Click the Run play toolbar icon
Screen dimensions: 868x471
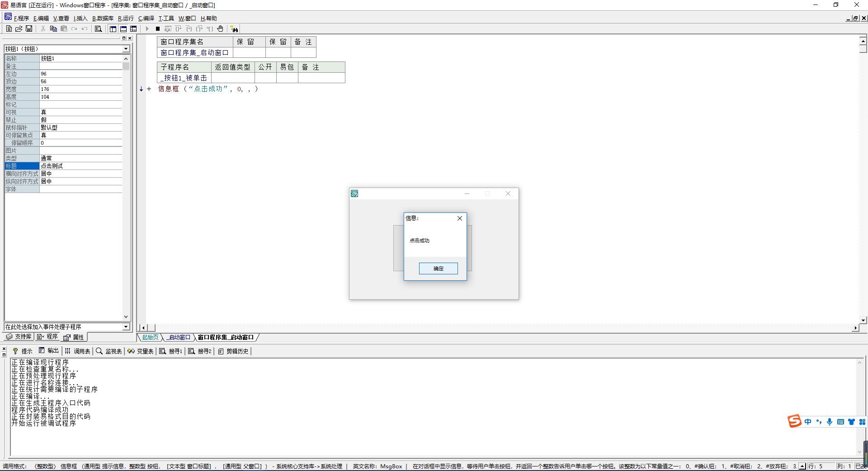pyautogui.click(x=147, y=28)
